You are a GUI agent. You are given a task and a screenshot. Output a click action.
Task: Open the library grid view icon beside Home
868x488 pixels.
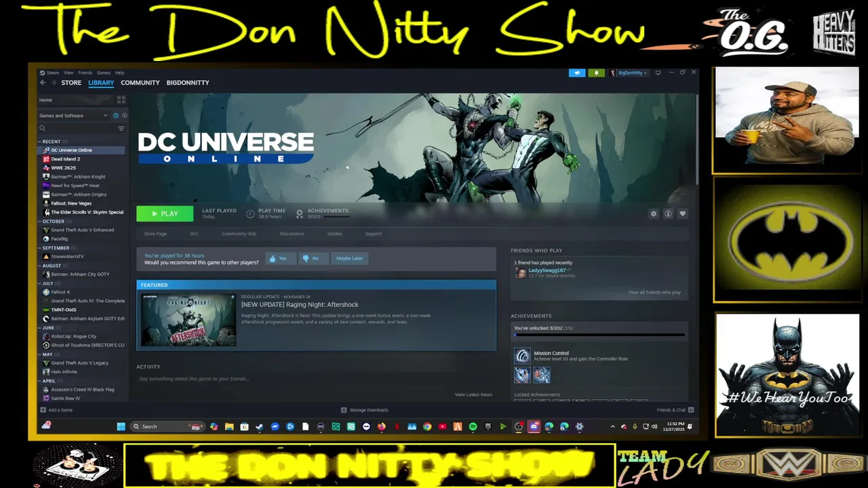(121, 100)
